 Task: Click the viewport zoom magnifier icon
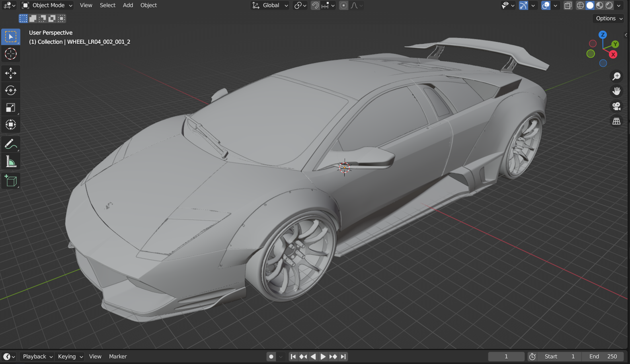pyautogui.click(x=616, y=76)
